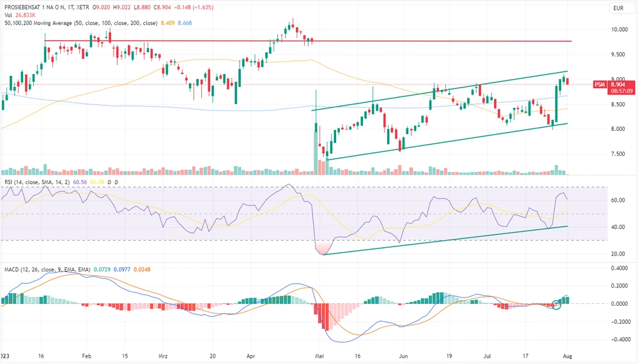Screen dimensions: 639x364
Task: Click the PROSIEBENSAT 1 symbol title
Action: 36,6
